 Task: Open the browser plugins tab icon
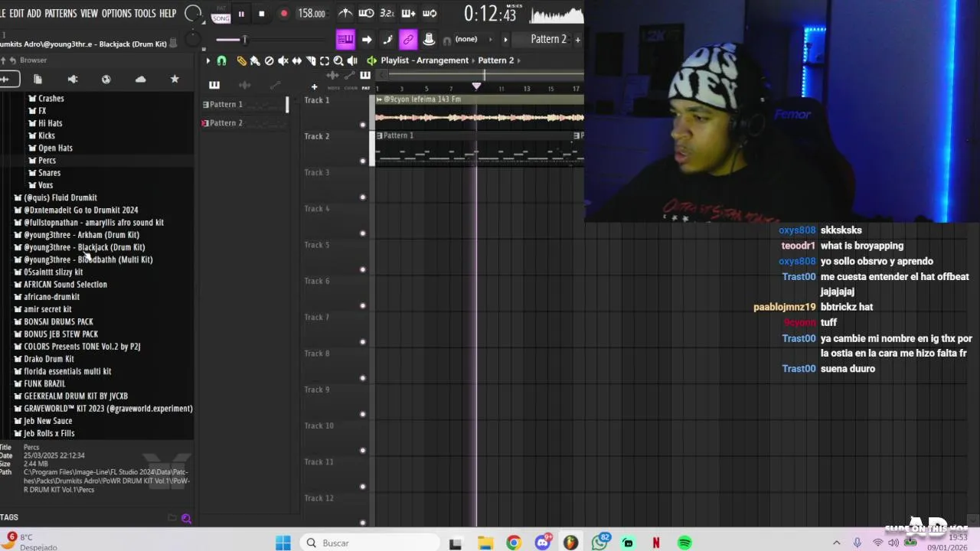click(x=72, y=79)
